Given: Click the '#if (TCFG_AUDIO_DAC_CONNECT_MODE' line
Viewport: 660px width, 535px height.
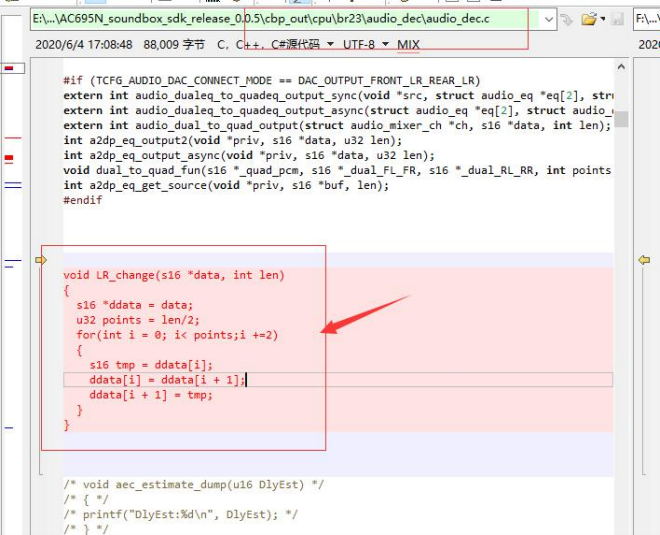Looking at the screenshot, I should coord(272,80).
